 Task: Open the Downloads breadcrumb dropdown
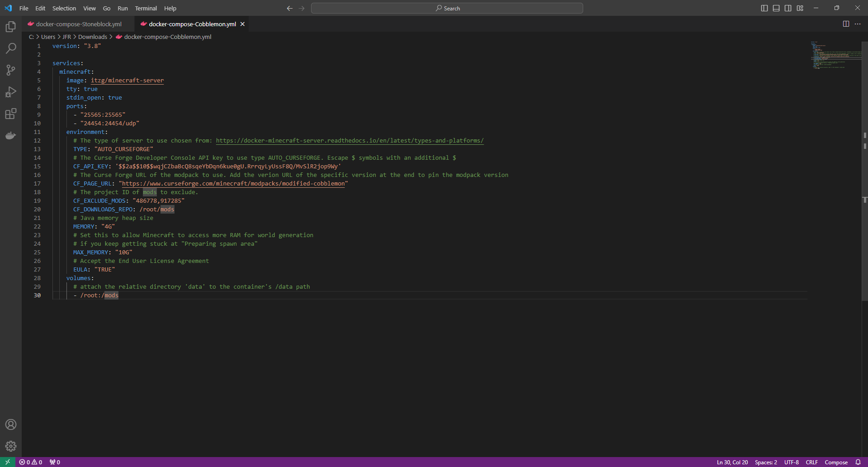pos(93,37)
